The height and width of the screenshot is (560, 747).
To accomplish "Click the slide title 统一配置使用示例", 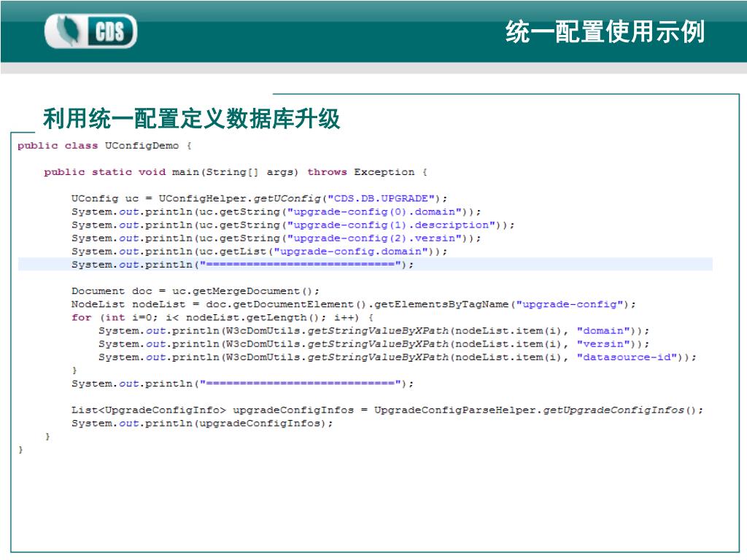I will (x=605, y=32).
